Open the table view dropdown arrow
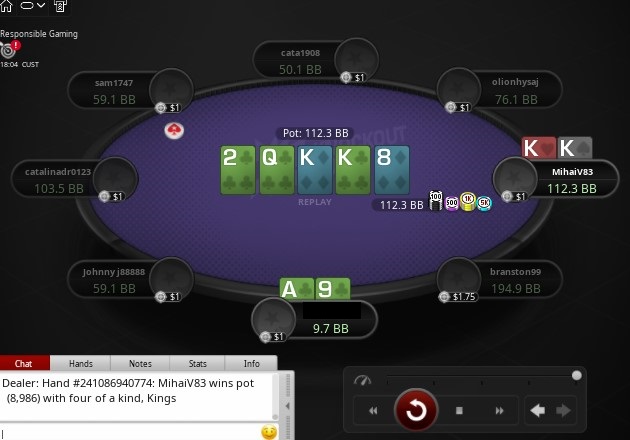The height and width of the screenshot is (440, 630). point(41,6)
